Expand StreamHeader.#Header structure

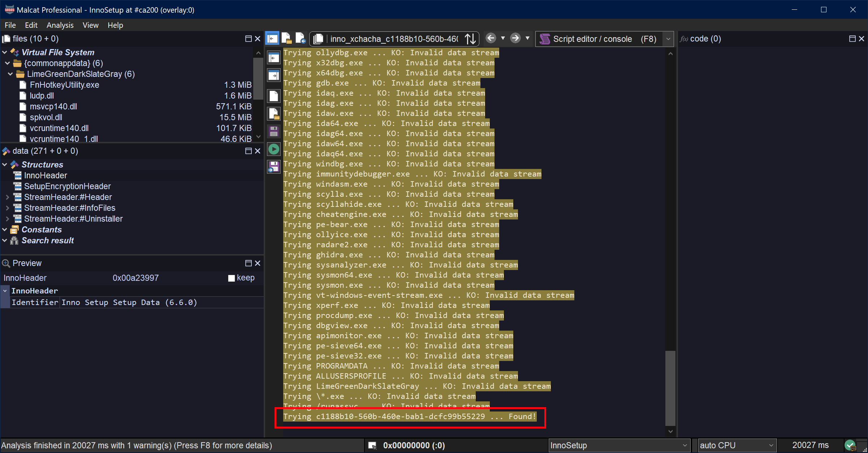tap(7, 197)
